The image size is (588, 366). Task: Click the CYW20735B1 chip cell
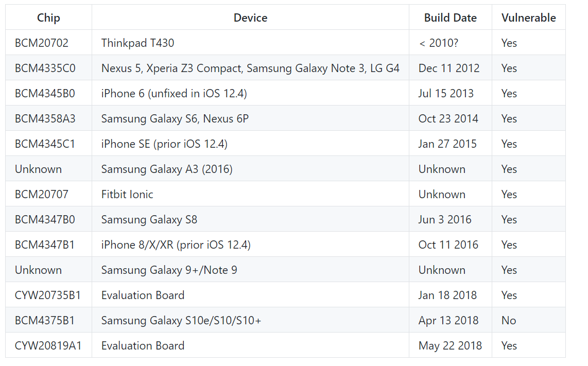(x=48, y=295)
